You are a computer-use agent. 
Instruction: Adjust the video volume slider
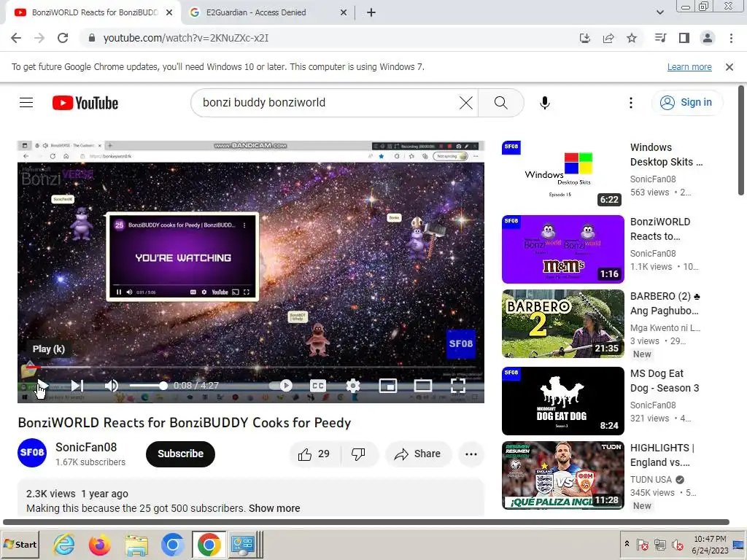[149, 386]
